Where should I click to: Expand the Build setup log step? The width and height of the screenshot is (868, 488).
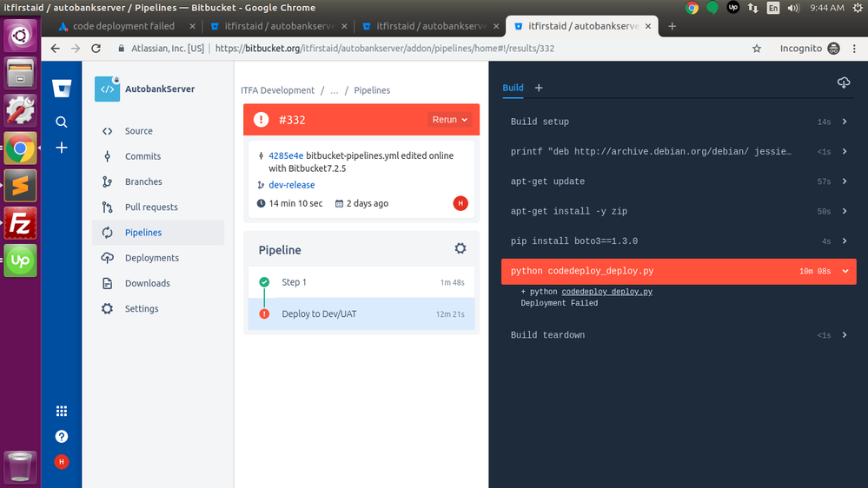tap(679, 122)
